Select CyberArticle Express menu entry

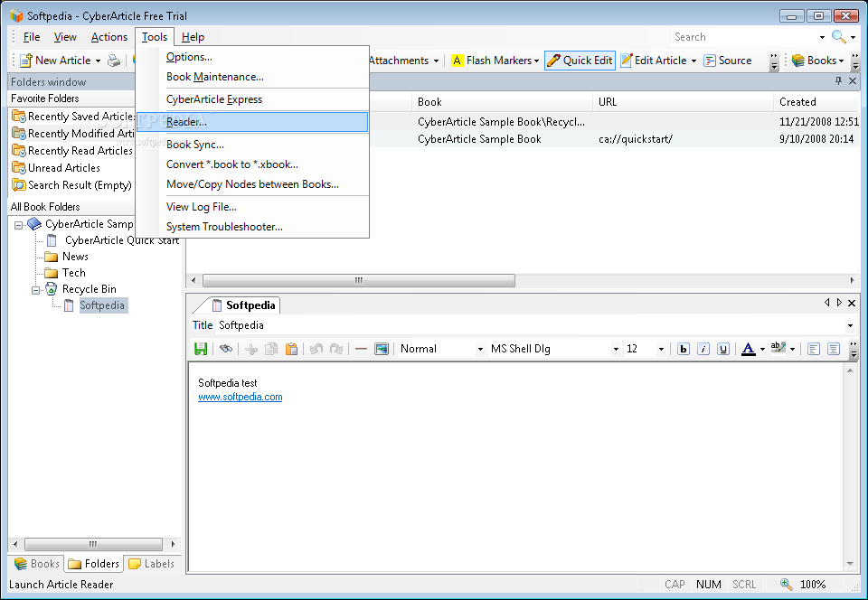tap(252, 99)
